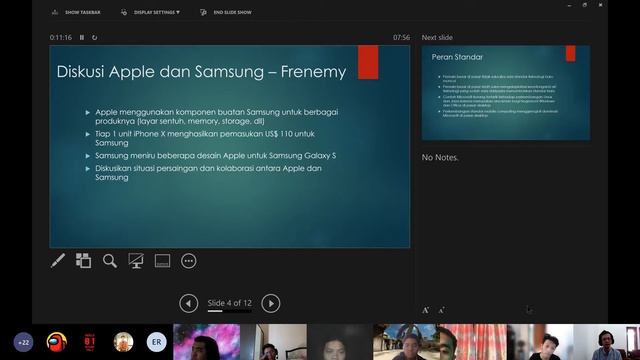Open the +22 participants overflow
The height and width of the screenshot is (360, 640).
[23, 342]
